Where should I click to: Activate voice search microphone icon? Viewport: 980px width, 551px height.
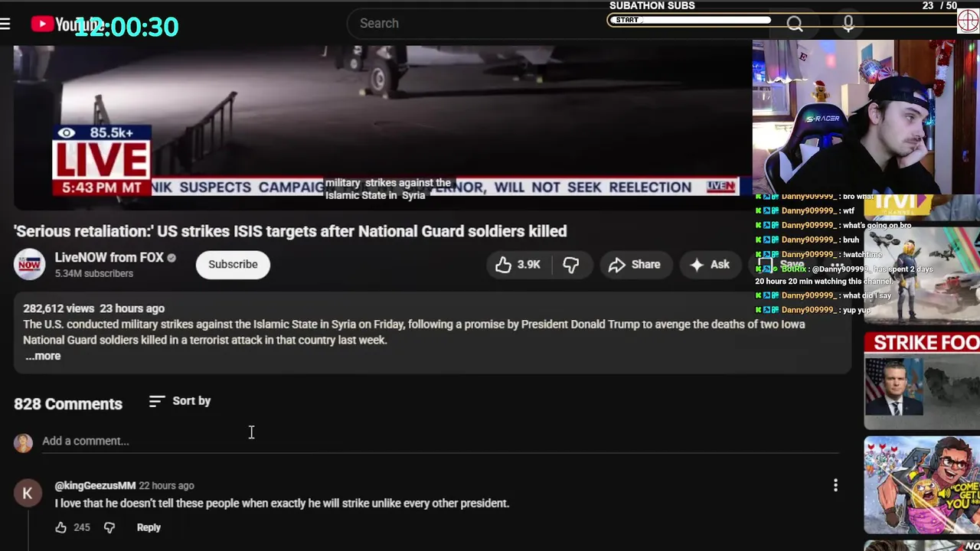click(848, 24)
